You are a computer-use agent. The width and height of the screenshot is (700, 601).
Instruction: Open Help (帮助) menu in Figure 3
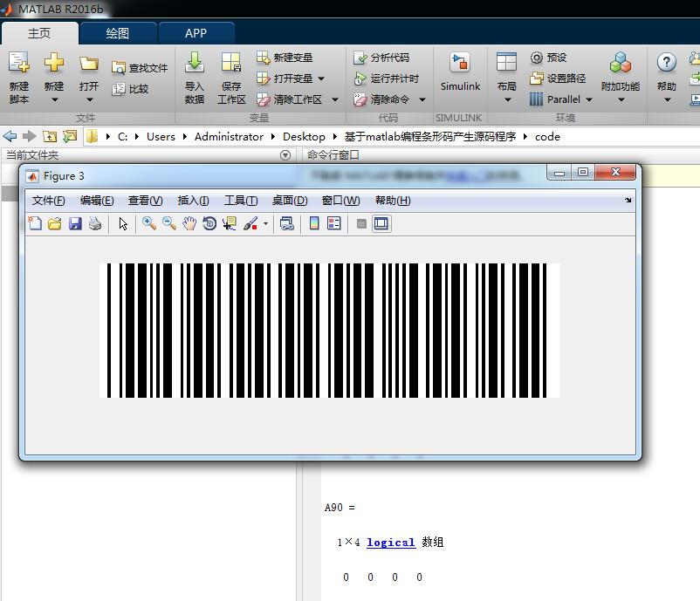[x=393, y=201]
